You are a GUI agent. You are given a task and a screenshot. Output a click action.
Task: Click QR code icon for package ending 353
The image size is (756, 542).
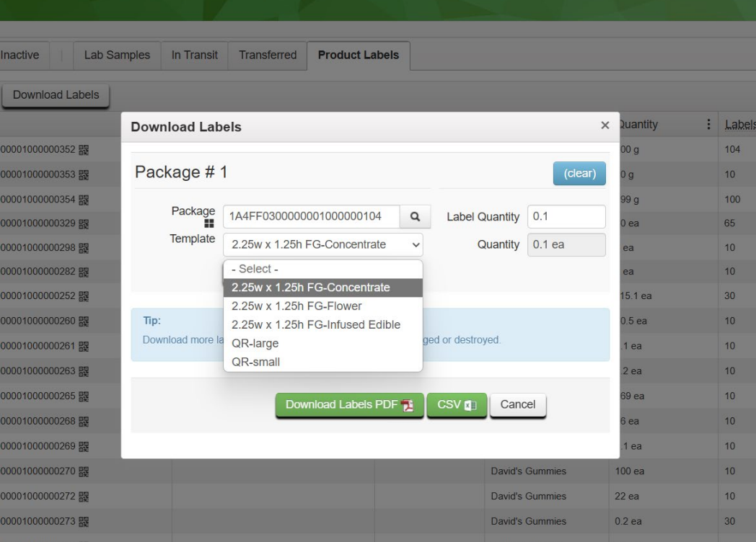pyautogui.click(x=84, y=174)
